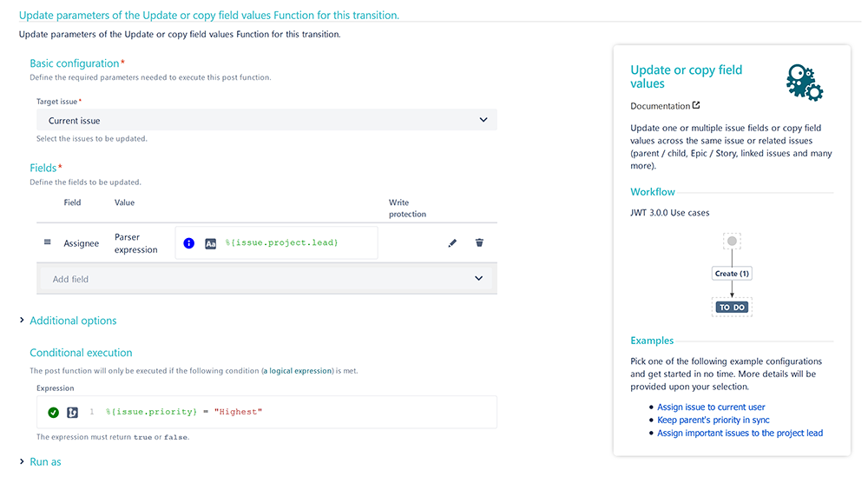Choose Assign issue to current user example
The image size is (868, 477).
click(711, 407)
